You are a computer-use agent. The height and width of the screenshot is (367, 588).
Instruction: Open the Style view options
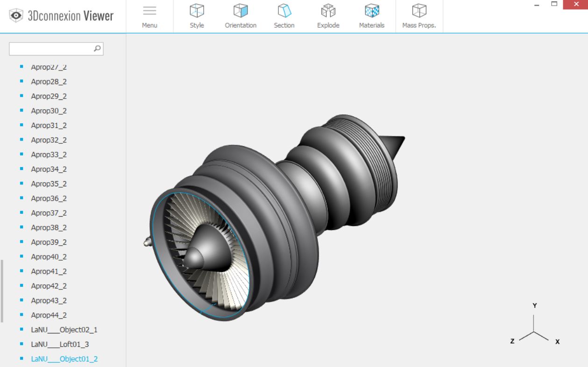coord(197,17)
